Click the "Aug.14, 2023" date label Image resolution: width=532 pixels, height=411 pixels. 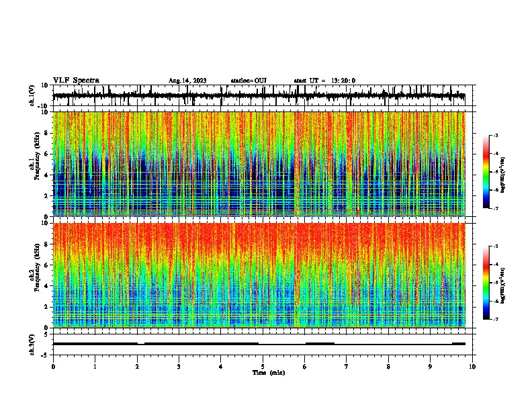187,81
